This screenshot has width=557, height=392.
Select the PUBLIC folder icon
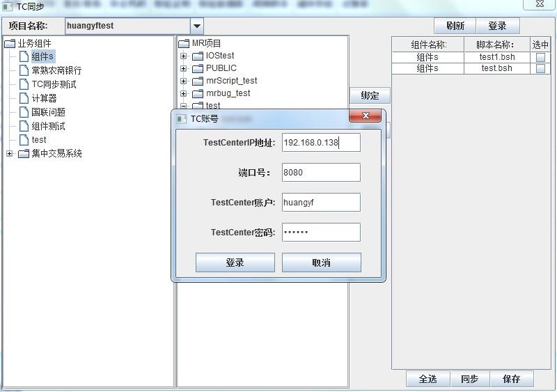pyautogui.click(x=198, y=69)
